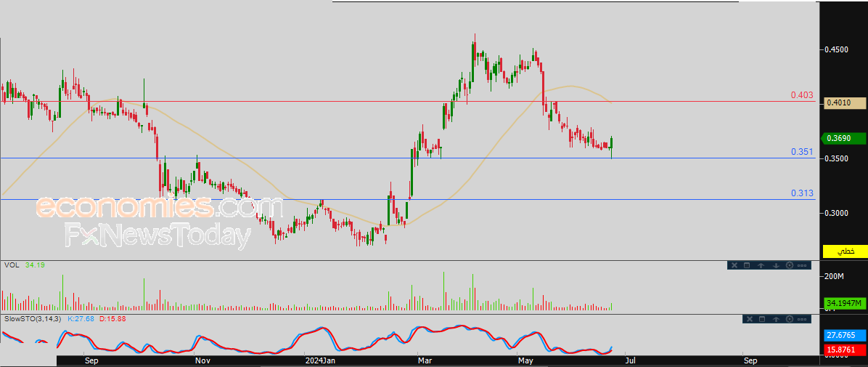Select the 0.351 support line label
Screen dimensions: 868x367
click(x=802, y=152)
